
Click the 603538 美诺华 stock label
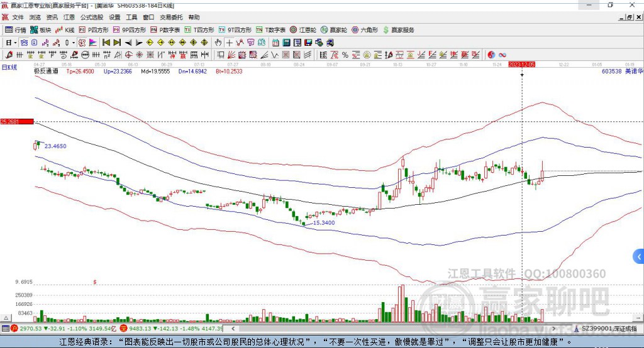622,71
